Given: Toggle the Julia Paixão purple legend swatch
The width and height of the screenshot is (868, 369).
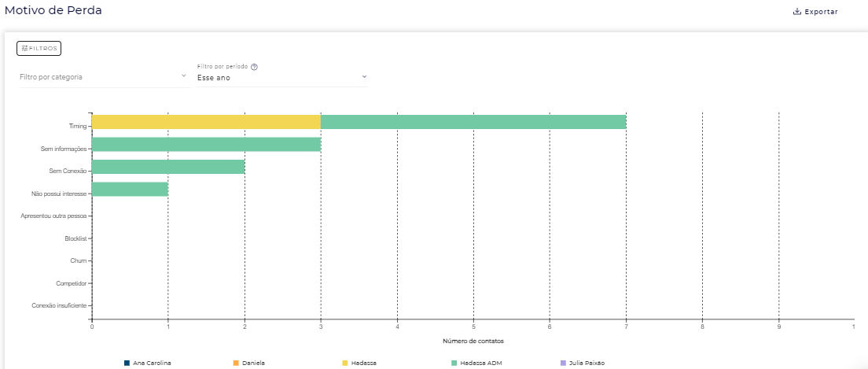Looking at the screenshot, I should pyautogui.click(x=564, y=363).
